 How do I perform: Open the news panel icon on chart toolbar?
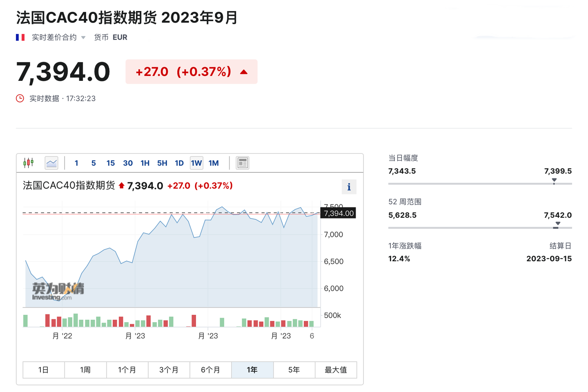coord(243,163)
